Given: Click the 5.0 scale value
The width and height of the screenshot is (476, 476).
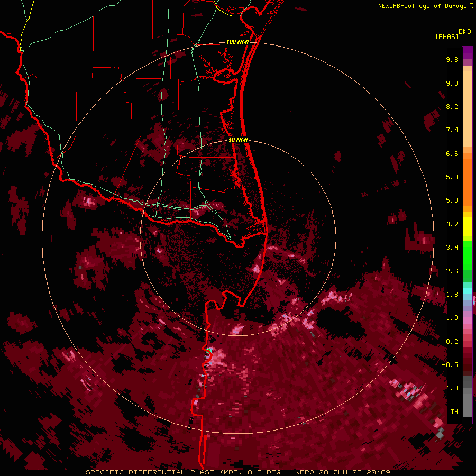Looking at the screenshot, I should click(x=452, y=200).
